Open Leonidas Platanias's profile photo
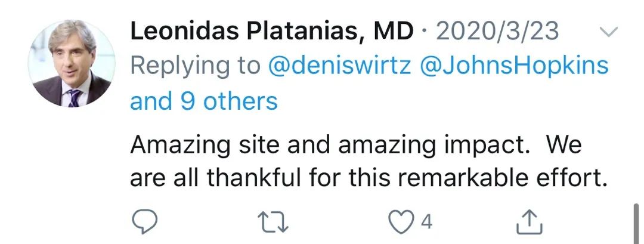644x244 pixels. [x=72, y=63]
